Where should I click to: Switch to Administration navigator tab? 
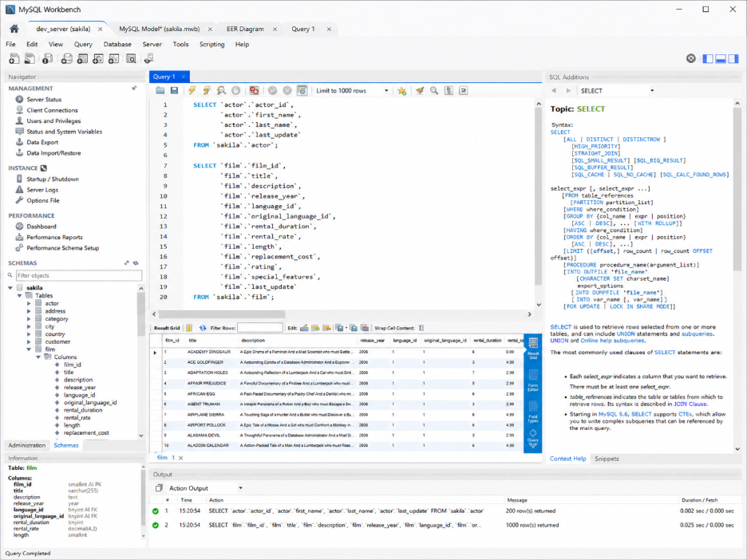(x=26, y=445)
